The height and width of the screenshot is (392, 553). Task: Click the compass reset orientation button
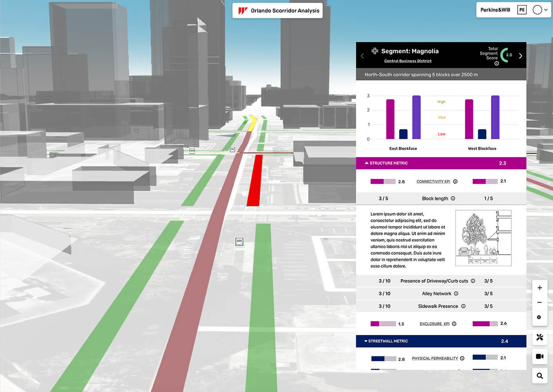click(539, 317)
